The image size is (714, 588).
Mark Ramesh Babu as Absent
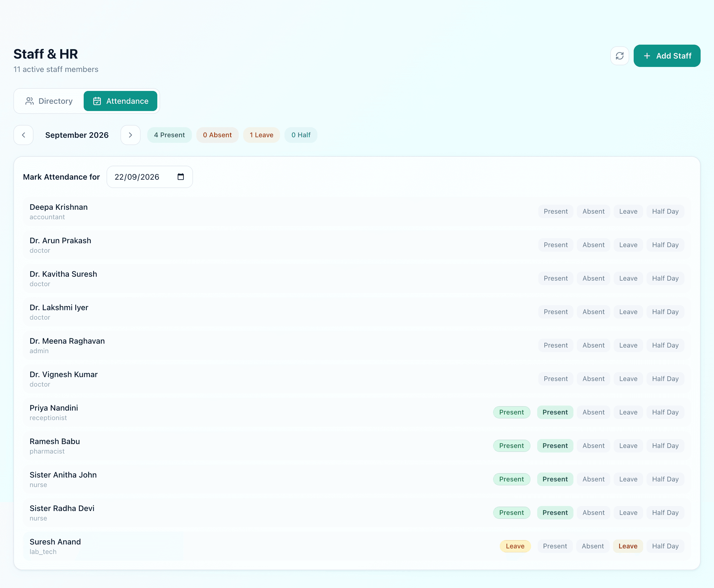pyautogui.click(x=594, y=446)
